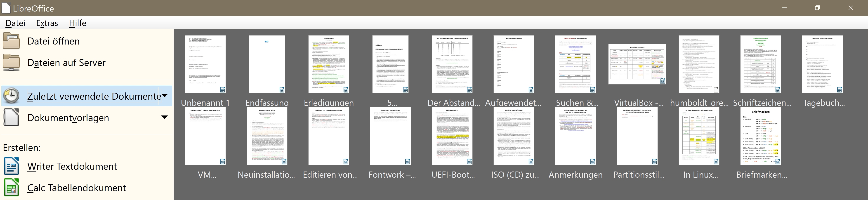Open the Editieren von... document thumbnail
Viewport: 868px width, 200px height.
328,136
